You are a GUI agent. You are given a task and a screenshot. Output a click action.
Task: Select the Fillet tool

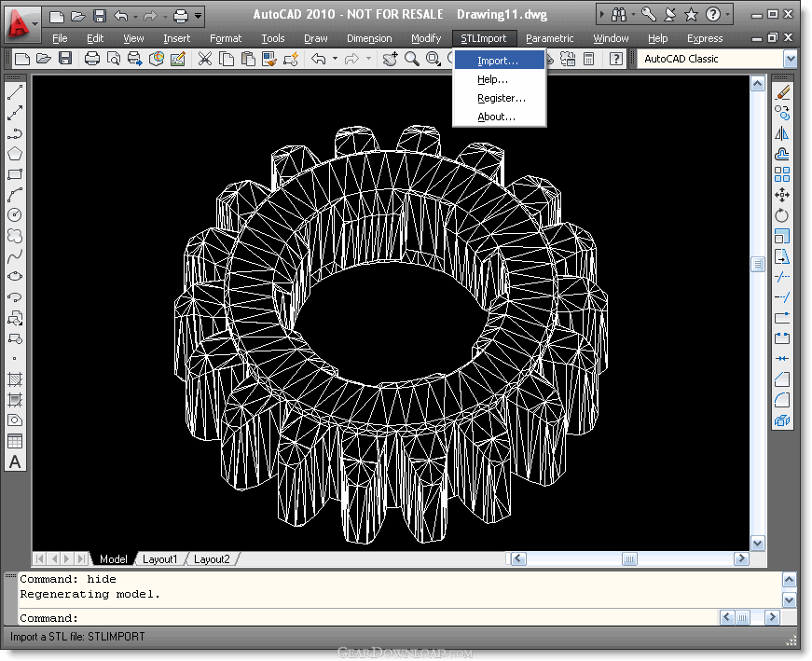(782, 400)
